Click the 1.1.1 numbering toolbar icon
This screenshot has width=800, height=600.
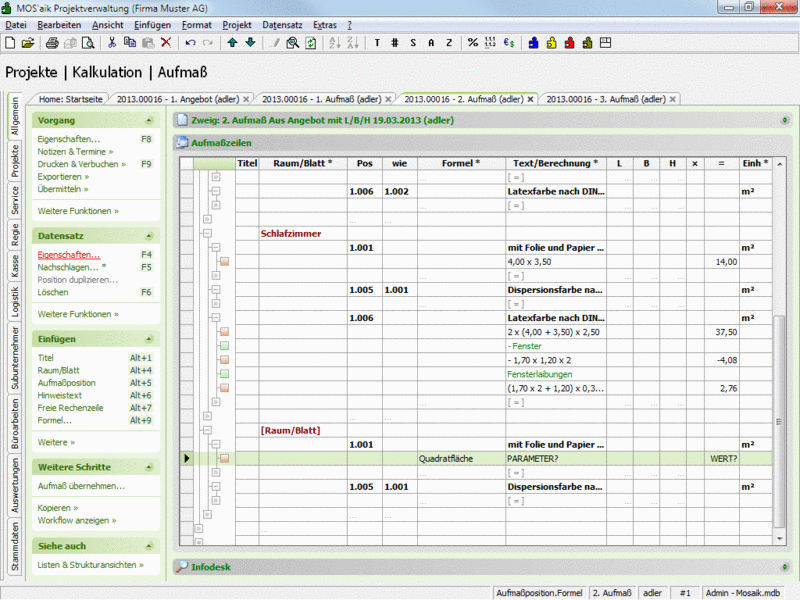click(x=490, y=43)
